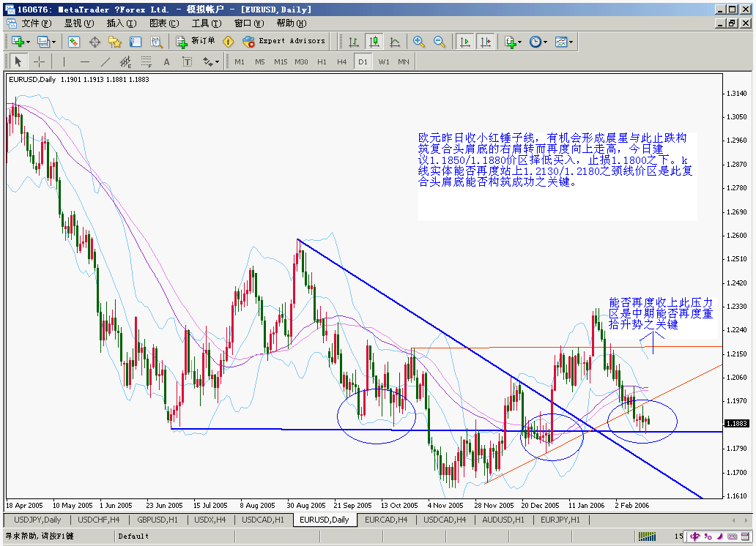Switch to EURCAD,H4 chart tab
The height and width of the screenshot is (546, 756).
(x=386, y=520)
